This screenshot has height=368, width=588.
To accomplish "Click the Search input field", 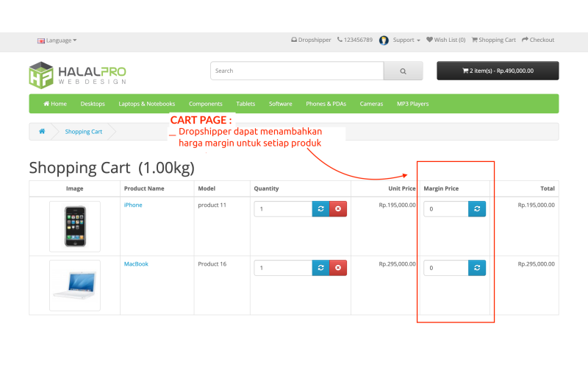I will click(x=297, y=71).
